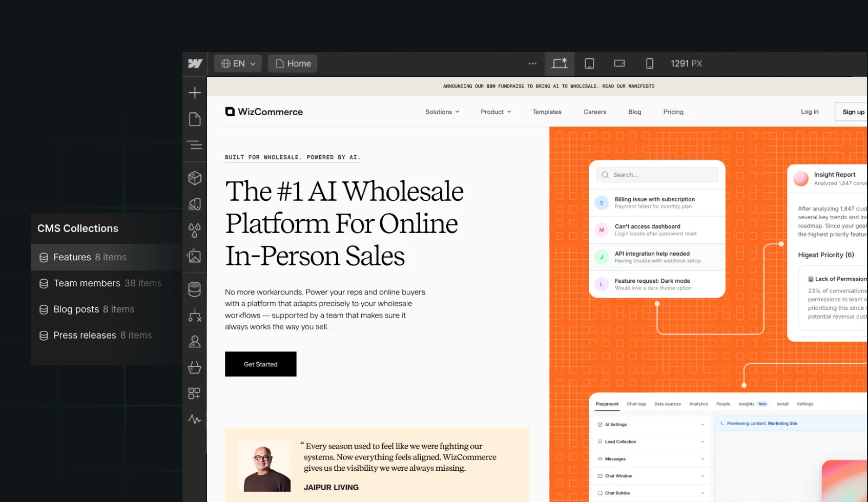Click the Sign up button
The image size is (868, 502).
tap(852, 112)
